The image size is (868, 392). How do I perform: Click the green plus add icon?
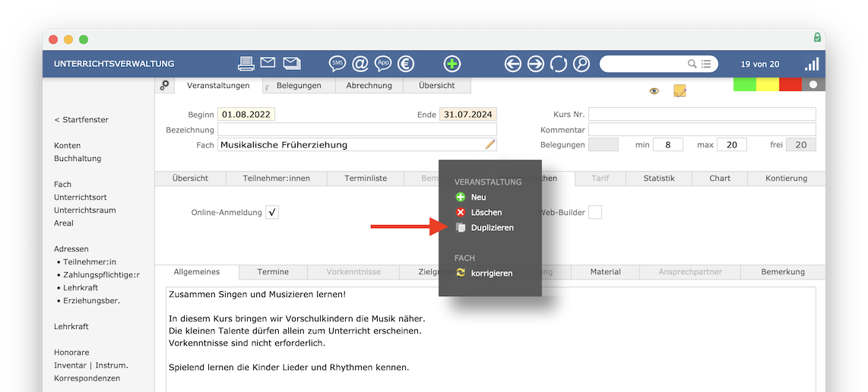452,64
